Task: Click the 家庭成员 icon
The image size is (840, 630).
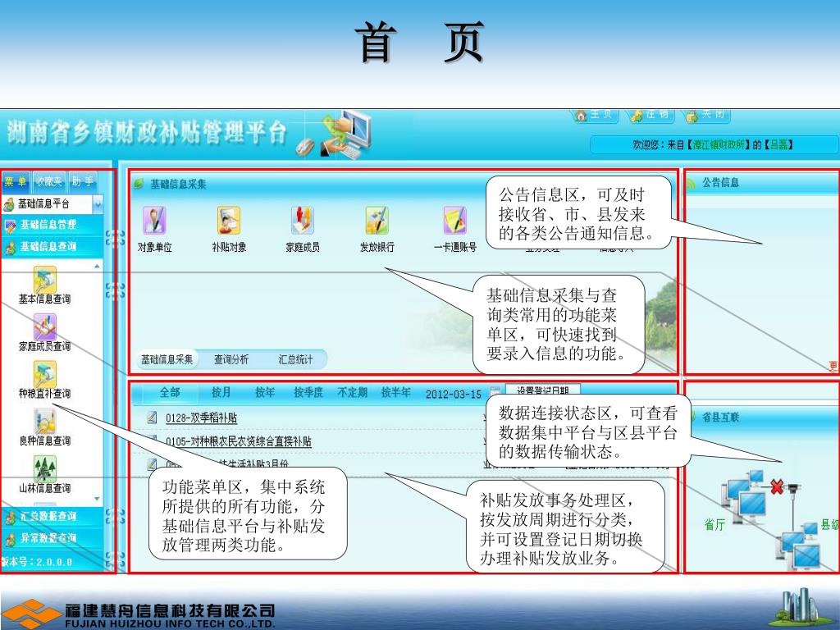Action: 303,220
